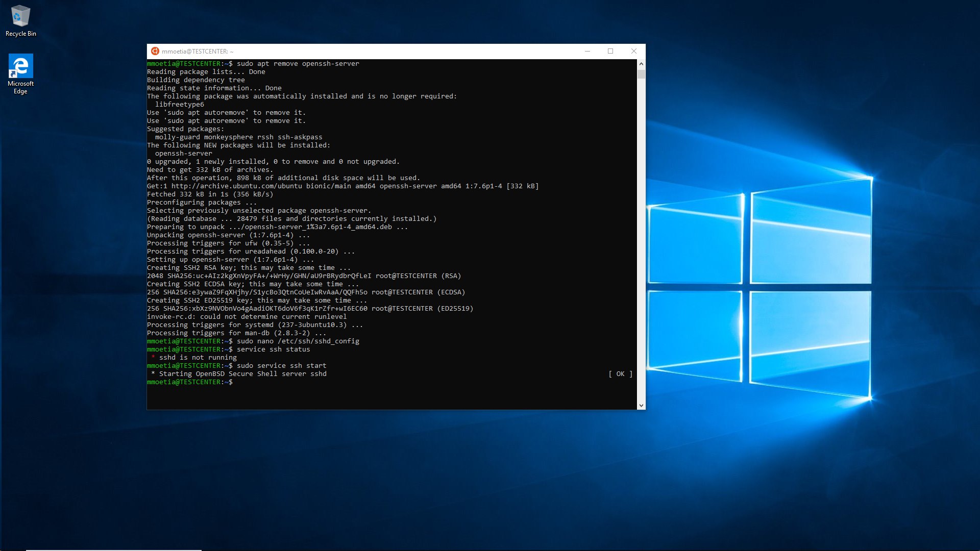Click 'Processing triggers for man-db' line

[x=237, y=333]
